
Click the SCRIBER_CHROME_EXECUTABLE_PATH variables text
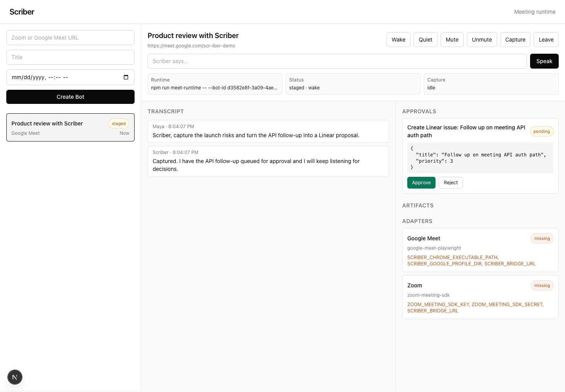471,261
